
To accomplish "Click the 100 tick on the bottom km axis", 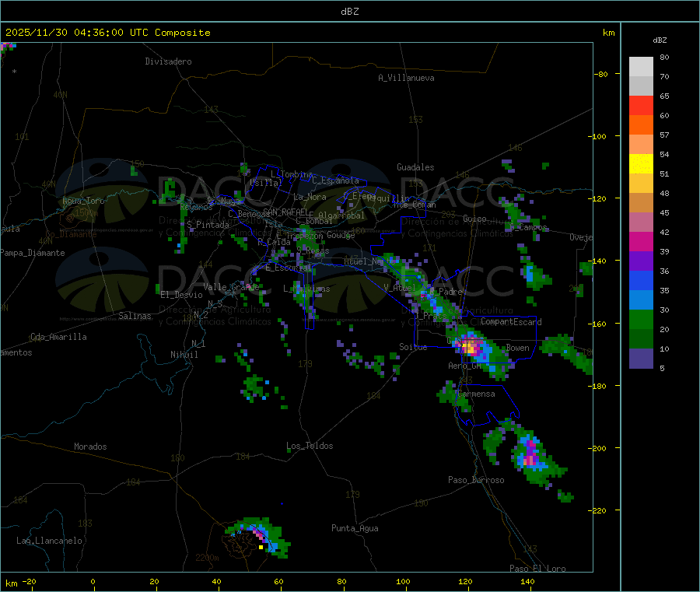I will (x=403, y=581).
